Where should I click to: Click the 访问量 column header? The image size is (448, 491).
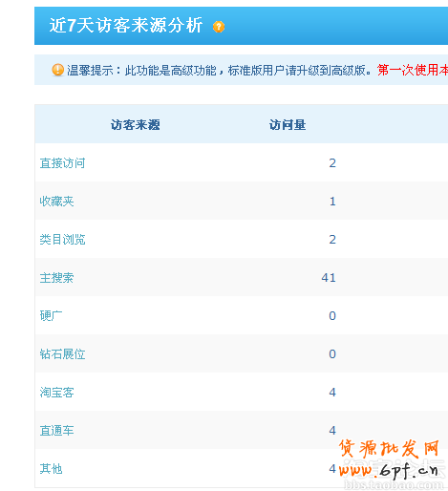[288, 124]
